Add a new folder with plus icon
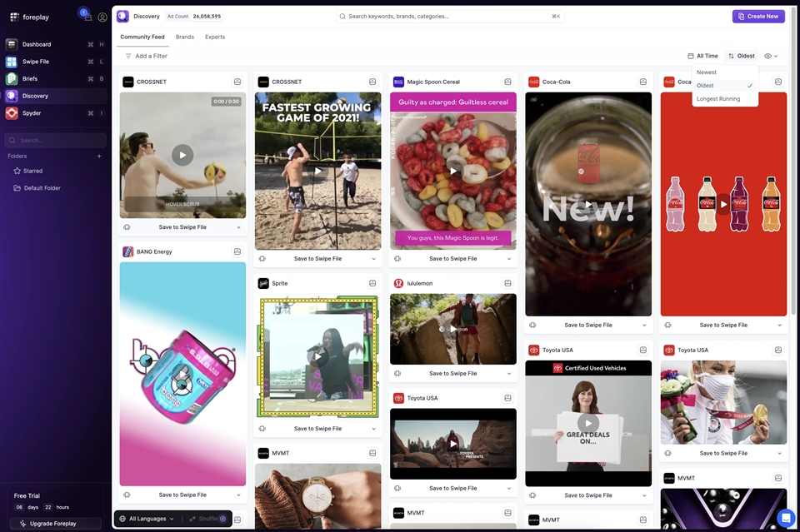 (x=99, y=156)
